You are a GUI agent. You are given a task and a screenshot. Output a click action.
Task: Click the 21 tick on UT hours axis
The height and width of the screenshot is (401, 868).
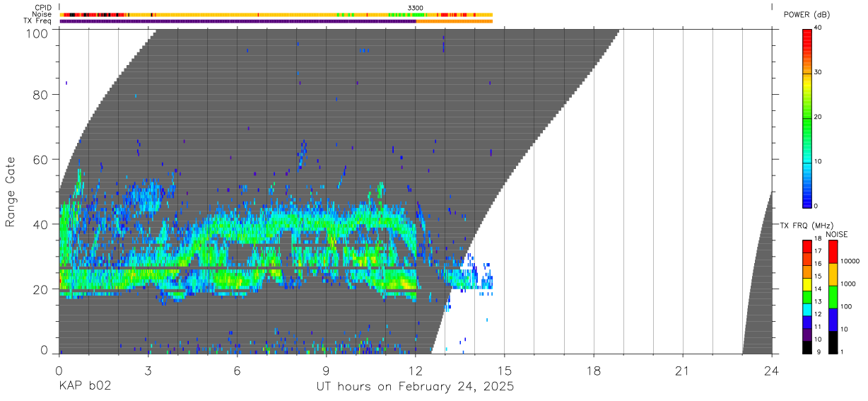pyautogui.click(x=682, y=371)
